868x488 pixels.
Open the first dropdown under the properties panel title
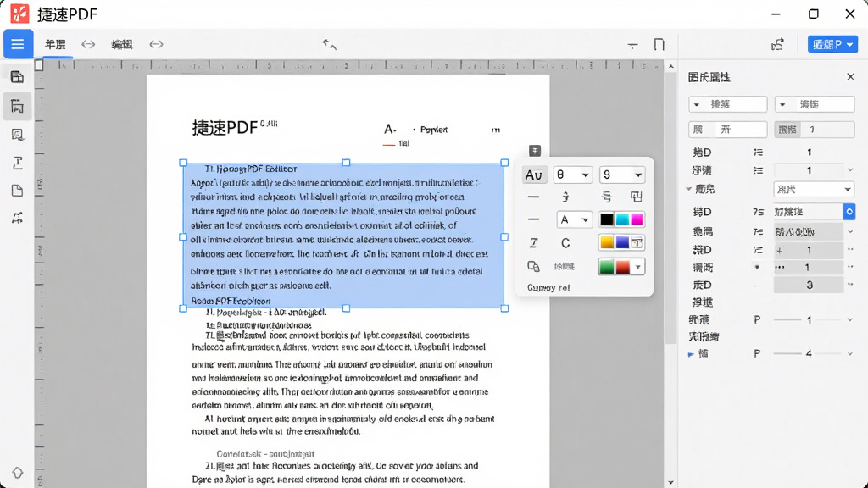coord(728,104)
